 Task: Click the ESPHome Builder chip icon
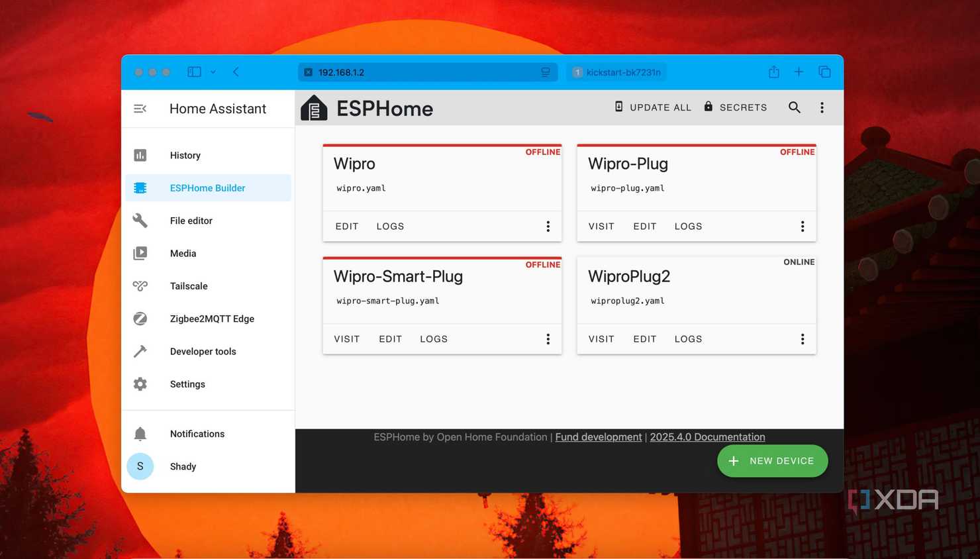point(140,188)
